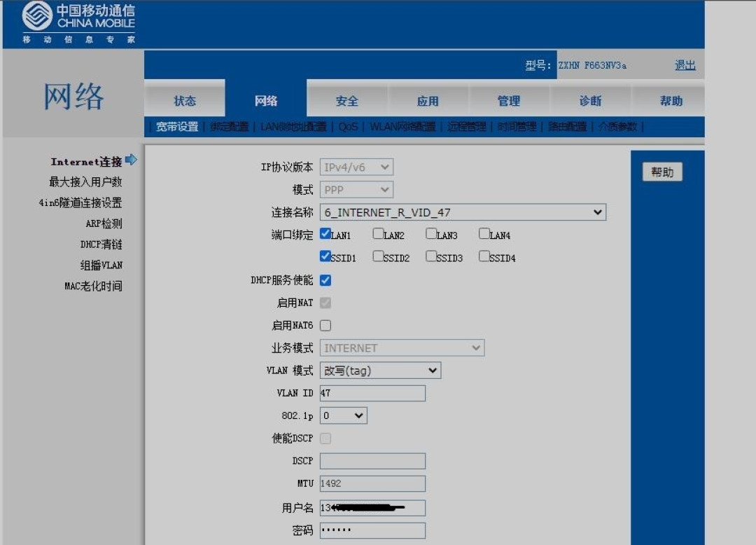Open the VLAN 模式 dropdown
This screenshot has height=545, width=756.
coord(380,371)
